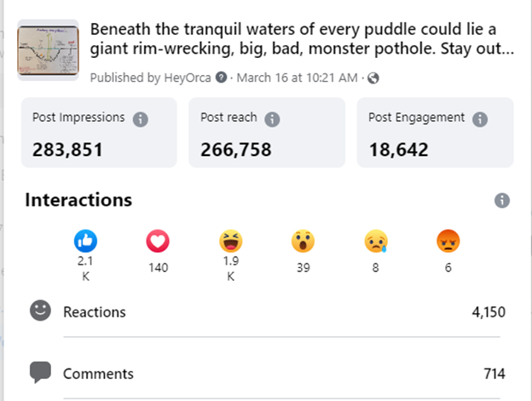Select the Reactions total row
This screenshot has width=532, height=401.
[x=266, y=312]
